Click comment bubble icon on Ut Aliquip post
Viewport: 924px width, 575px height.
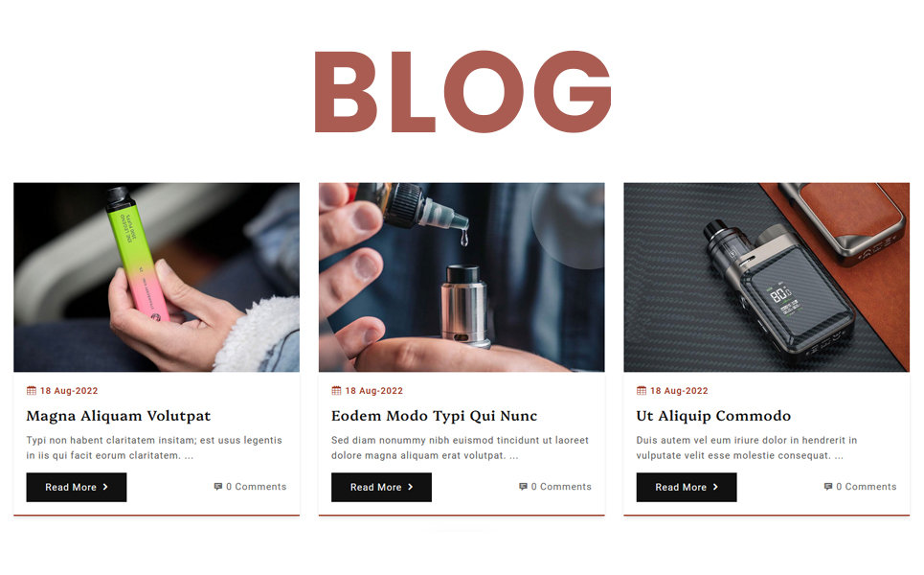(x=828, y=487)
